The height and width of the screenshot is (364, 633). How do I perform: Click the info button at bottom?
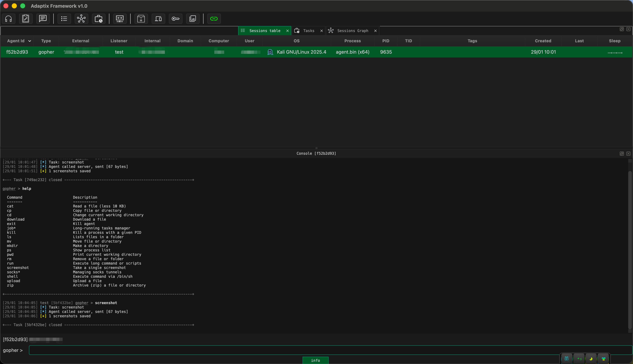(x=315, y=360)
